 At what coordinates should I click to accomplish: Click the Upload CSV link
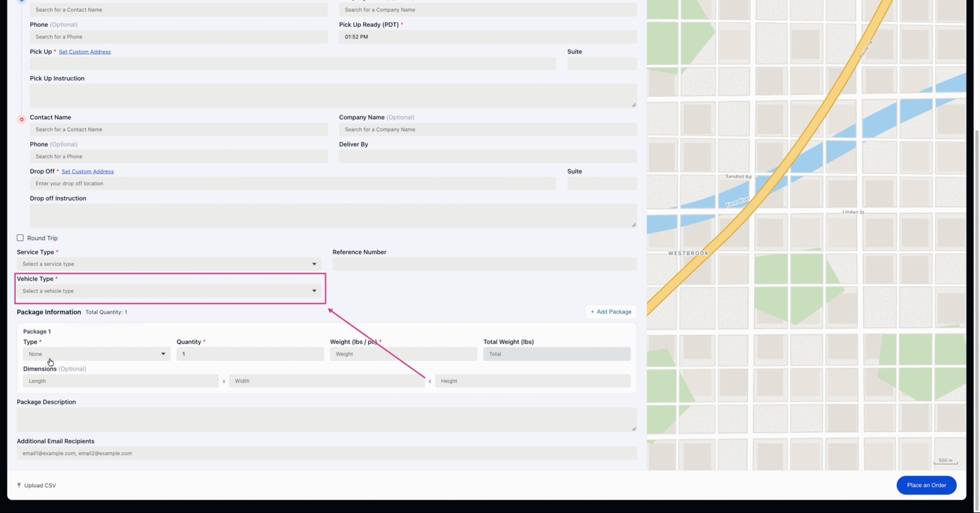click(x=36, y=485)
